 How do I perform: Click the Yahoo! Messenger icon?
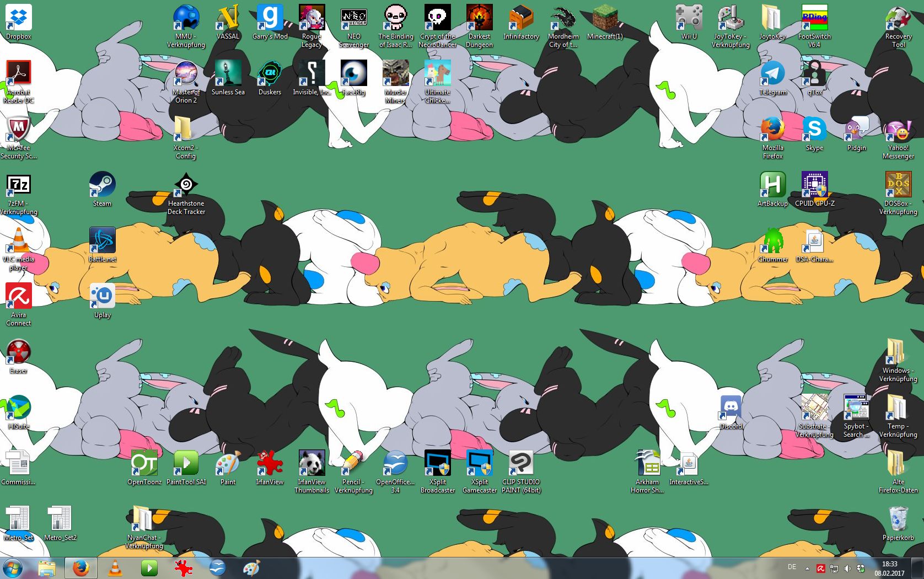point(898,137)
